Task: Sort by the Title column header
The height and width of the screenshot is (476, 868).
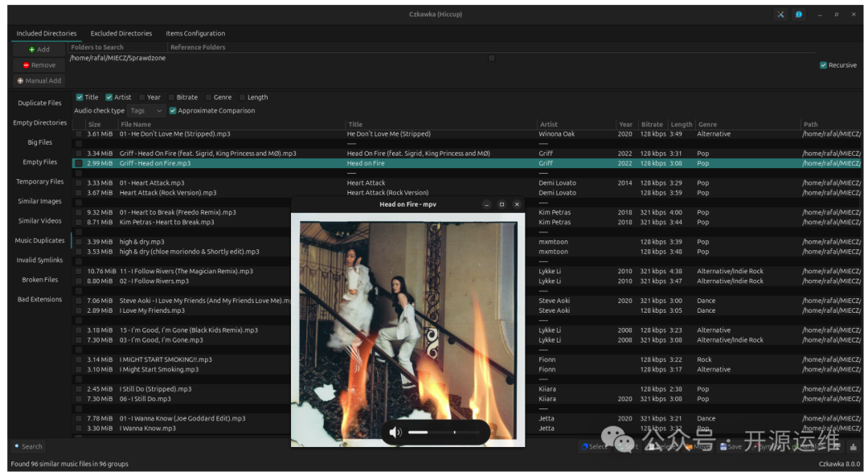Action: [441, 124]
